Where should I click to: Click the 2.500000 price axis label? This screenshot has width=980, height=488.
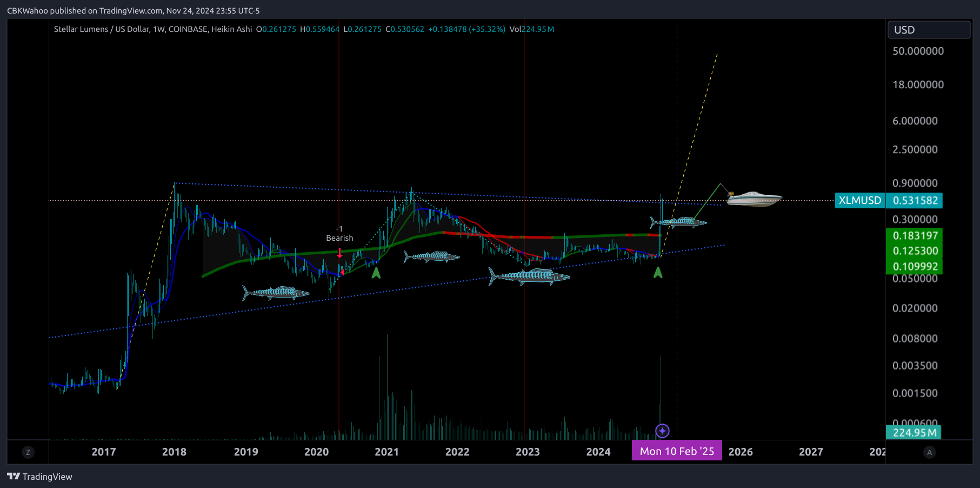915,149
